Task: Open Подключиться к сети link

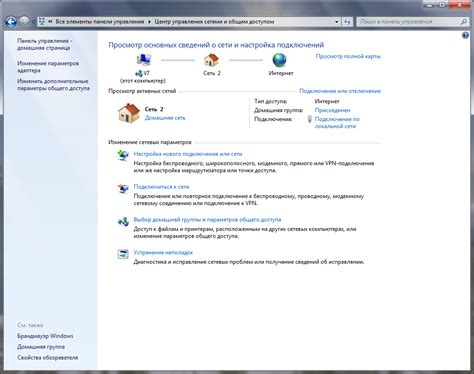Action: 161,187
